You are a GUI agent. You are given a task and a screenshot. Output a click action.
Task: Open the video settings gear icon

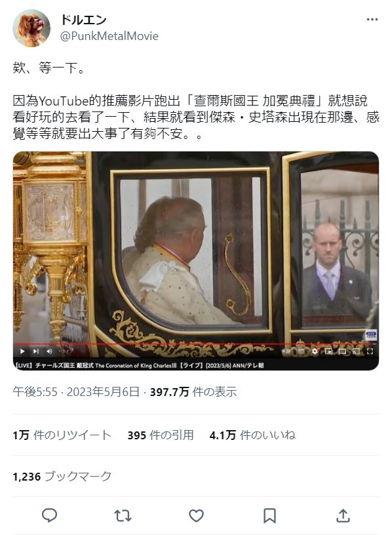[x=315, y=351]
